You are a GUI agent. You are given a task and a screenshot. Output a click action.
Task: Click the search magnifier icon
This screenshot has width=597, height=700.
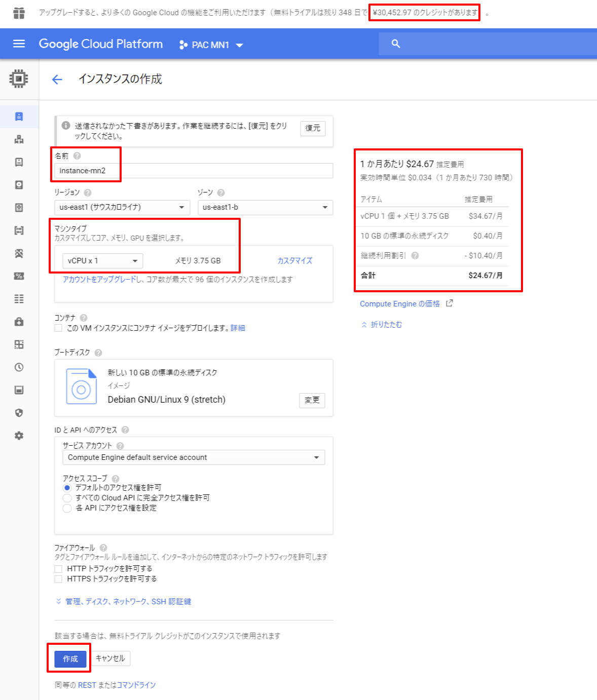pos(396,44)
